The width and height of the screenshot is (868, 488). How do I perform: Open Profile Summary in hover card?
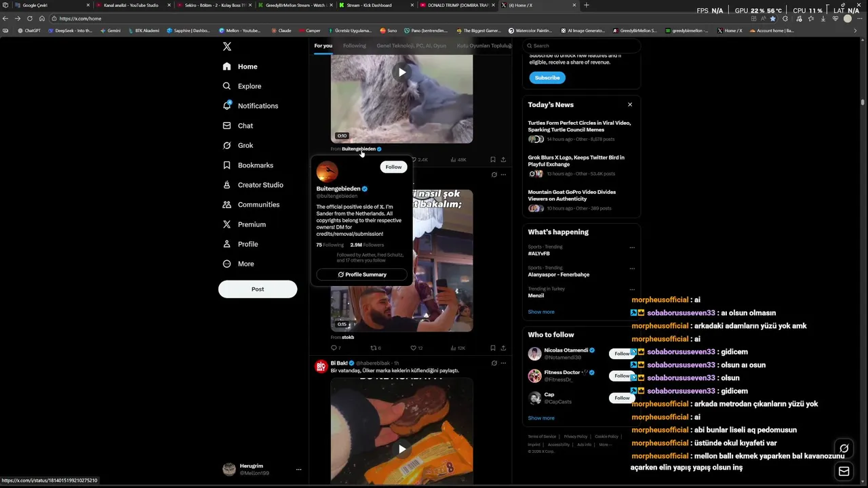[361, 274]
